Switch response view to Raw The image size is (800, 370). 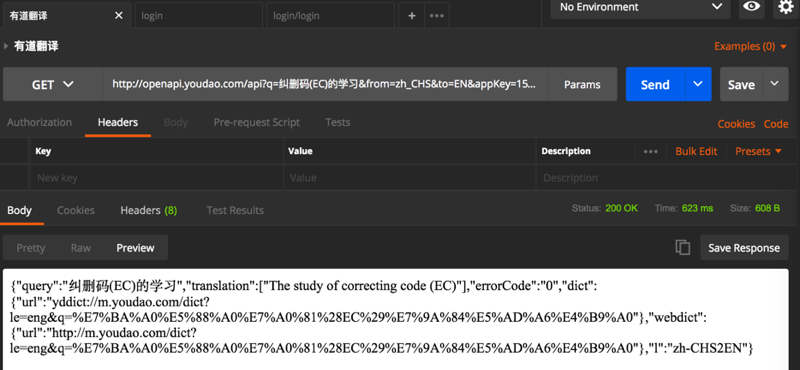point(81,248)
